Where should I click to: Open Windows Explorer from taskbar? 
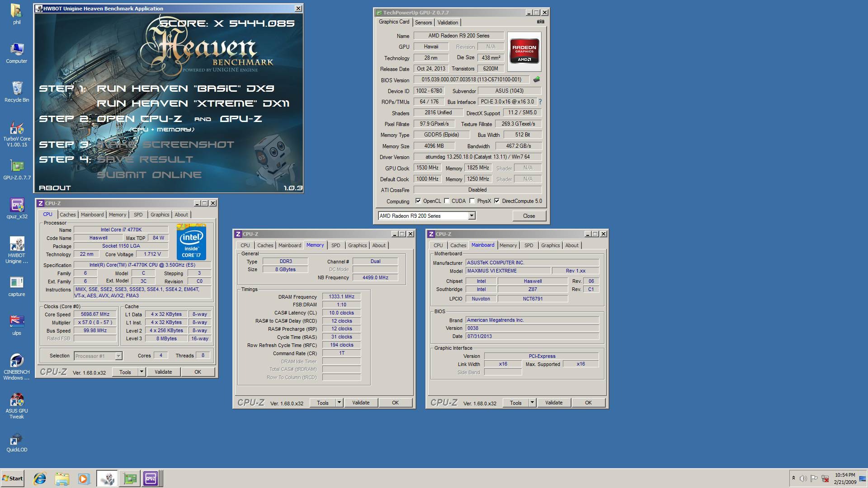pyautogui.click(x=62, y=479)
